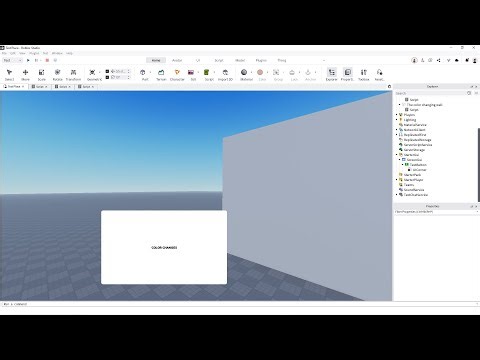Viewport: 480px width, 360px height.
Task: Open the test mode dropdown
Action: tap(12, 60)
